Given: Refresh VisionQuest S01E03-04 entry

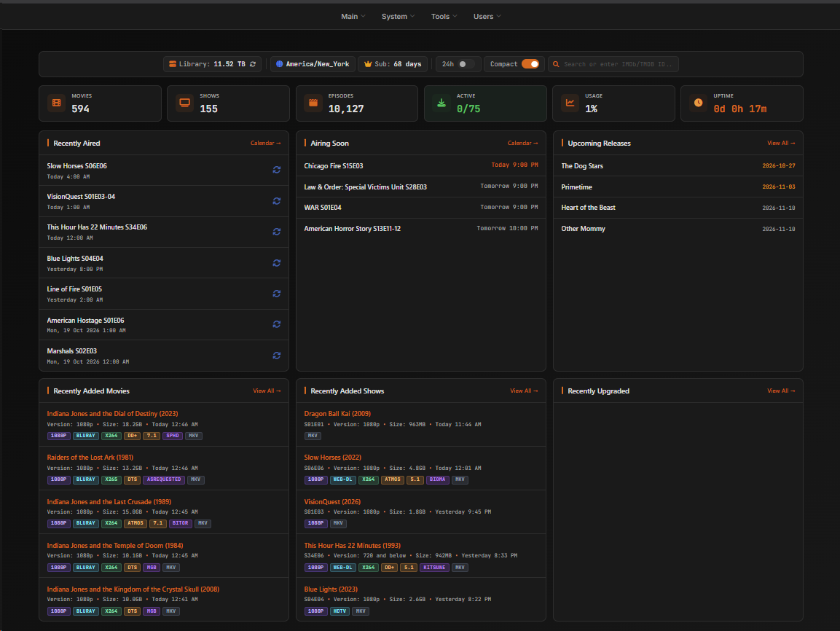Looking at the screenshot, I should click(x=276, y=201).
